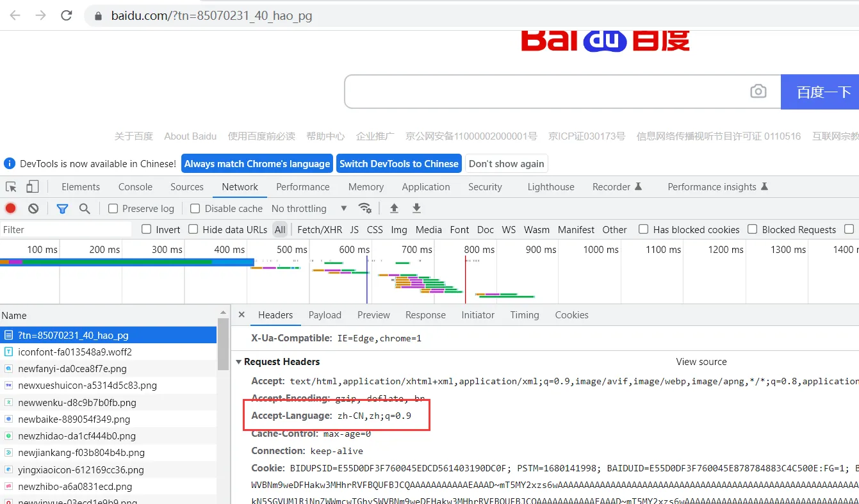Check the Disable cache option
This screenshot has height=504, width=859.
point(195,209)
